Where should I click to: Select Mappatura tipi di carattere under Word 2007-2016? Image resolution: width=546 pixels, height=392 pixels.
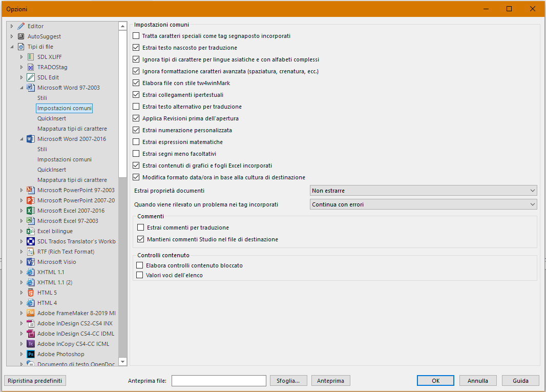click(72, 180)
